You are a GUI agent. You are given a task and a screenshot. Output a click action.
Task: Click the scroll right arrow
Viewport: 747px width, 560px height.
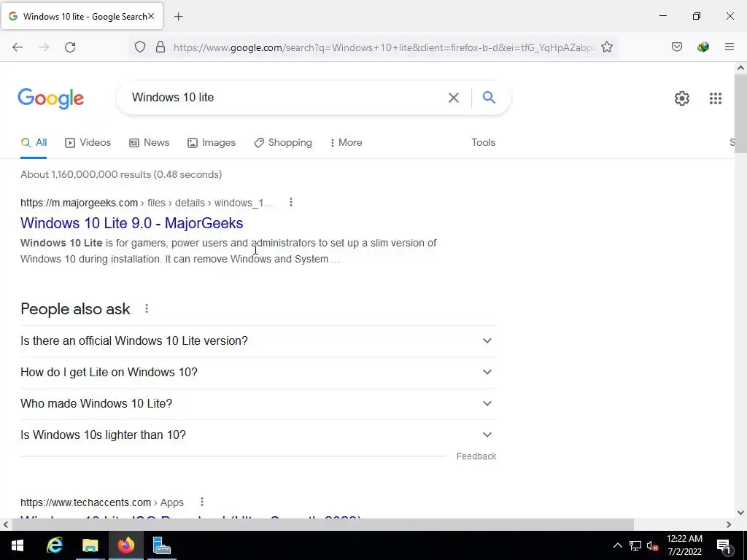[729, 524]
